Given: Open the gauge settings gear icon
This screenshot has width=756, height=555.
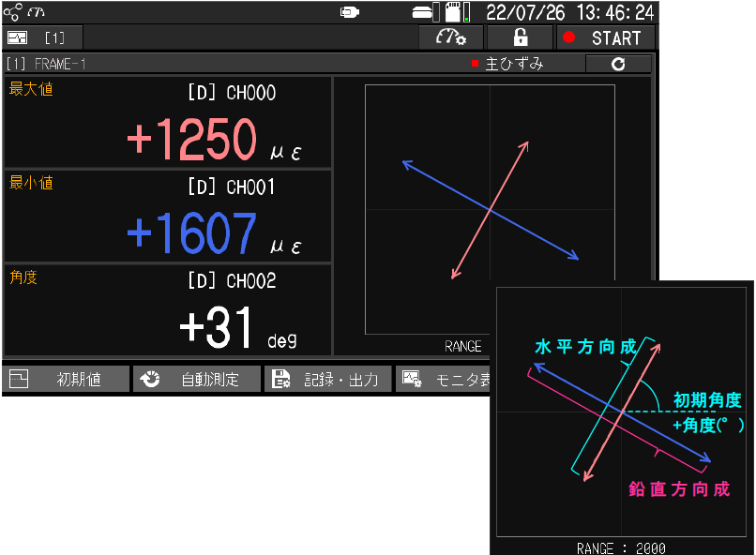Looking at the screenshot, I should pyautogui.click(x=451, y=37).
